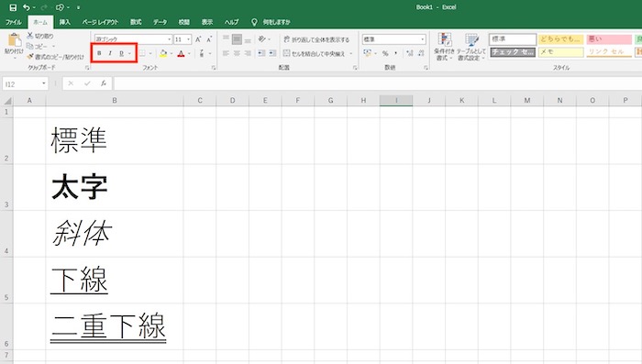The width and height of the screenshot is (642, 364).
Task: Apply accounting currency format icon
Action: pyautogui.click(x=367, y=53)
